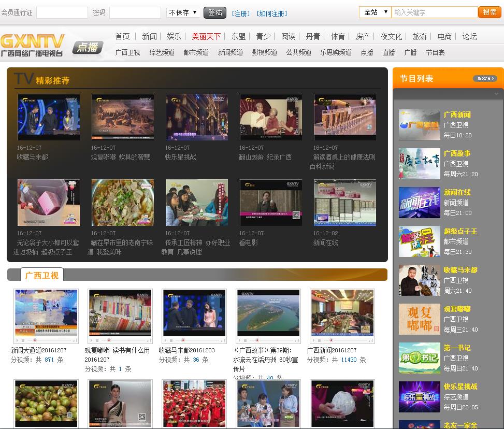Open 节目表 in the sub-navigation

pos(435,52)
